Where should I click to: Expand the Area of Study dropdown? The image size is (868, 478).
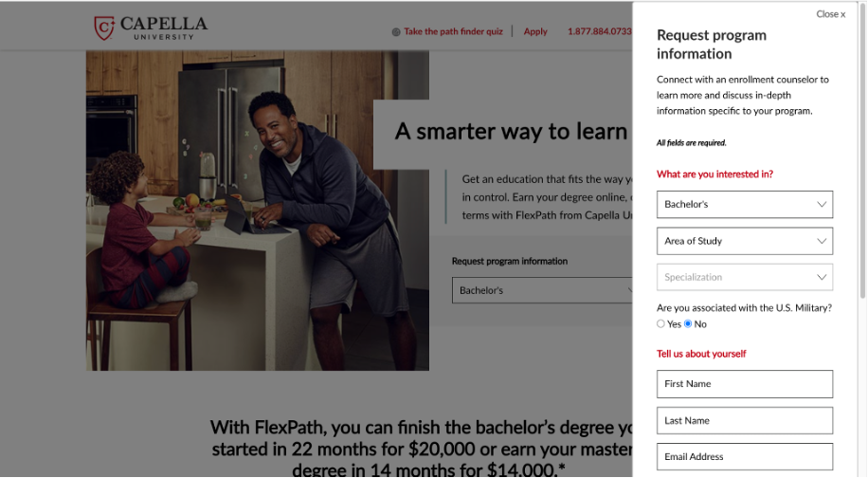[x=744, y=241]
